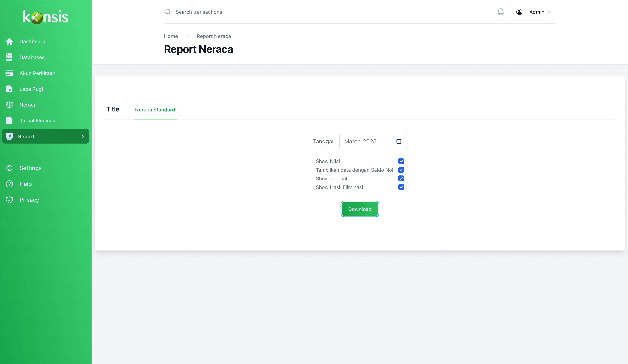Screen dimensions: 628x364
Task: Click the Admin user avatar icon
Action: 519,12
